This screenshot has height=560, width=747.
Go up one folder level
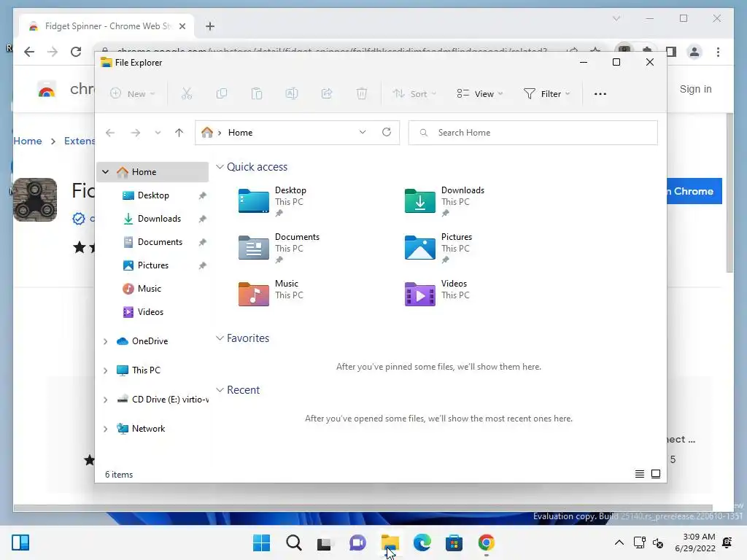click(x=179, y=133)
